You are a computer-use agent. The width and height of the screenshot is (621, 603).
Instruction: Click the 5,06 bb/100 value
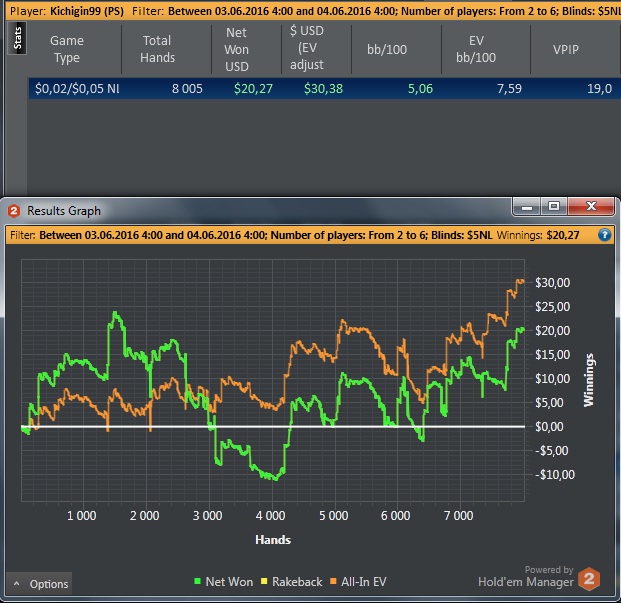pyautogui.click(x=420, y=88)
